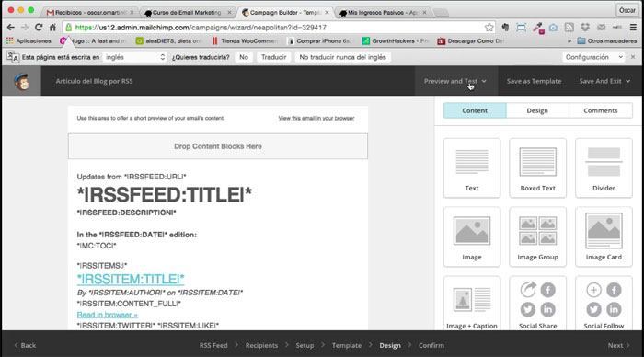Image resolution: width=644 pixels, height=357 pixels.
Task: Click the RSS feed extension icon
Action: pos(569,27)
